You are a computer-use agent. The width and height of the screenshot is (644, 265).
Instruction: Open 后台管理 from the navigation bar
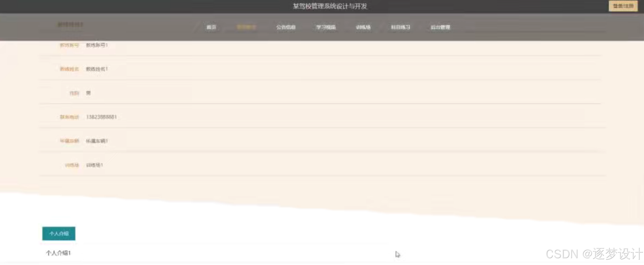440,27
